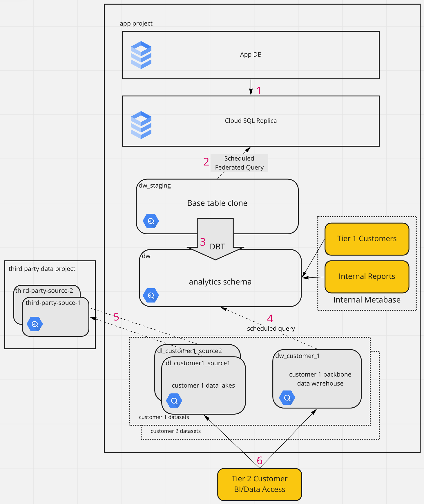This screenshot has width=424, height=504.
Task: Click the 'Cloud SQL Replica' label
Action: pos(251,121)
